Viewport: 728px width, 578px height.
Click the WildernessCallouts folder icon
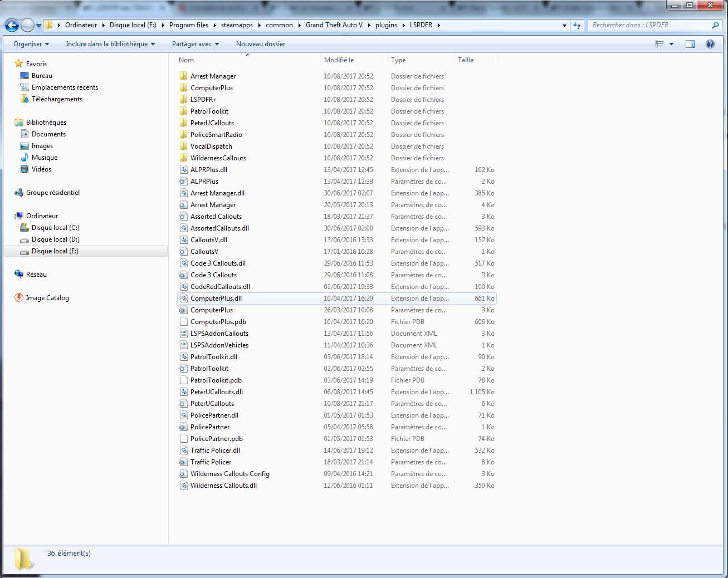pos(184,158)
